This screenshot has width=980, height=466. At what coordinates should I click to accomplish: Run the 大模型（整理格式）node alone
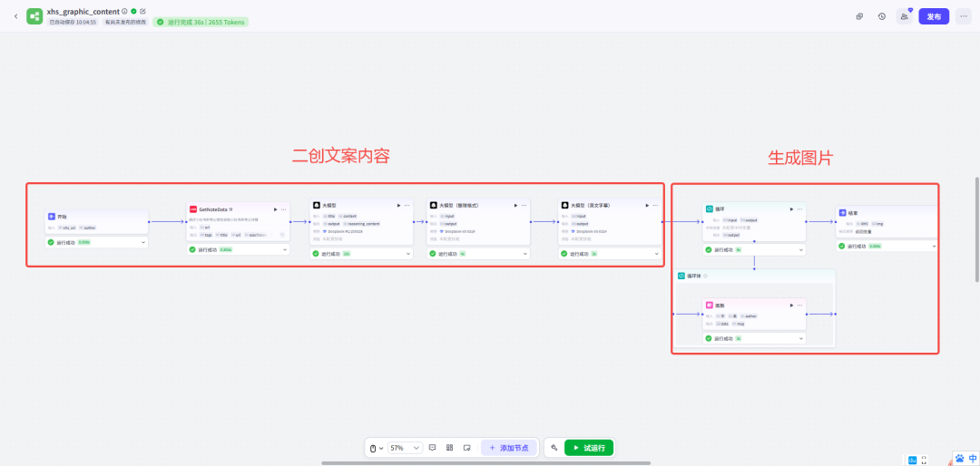pos(515,205)
